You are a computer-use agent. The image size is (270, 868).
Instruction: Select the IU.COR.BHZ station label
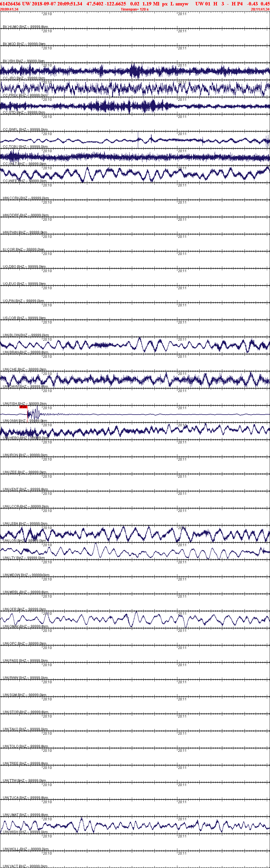tap(24, 249)
